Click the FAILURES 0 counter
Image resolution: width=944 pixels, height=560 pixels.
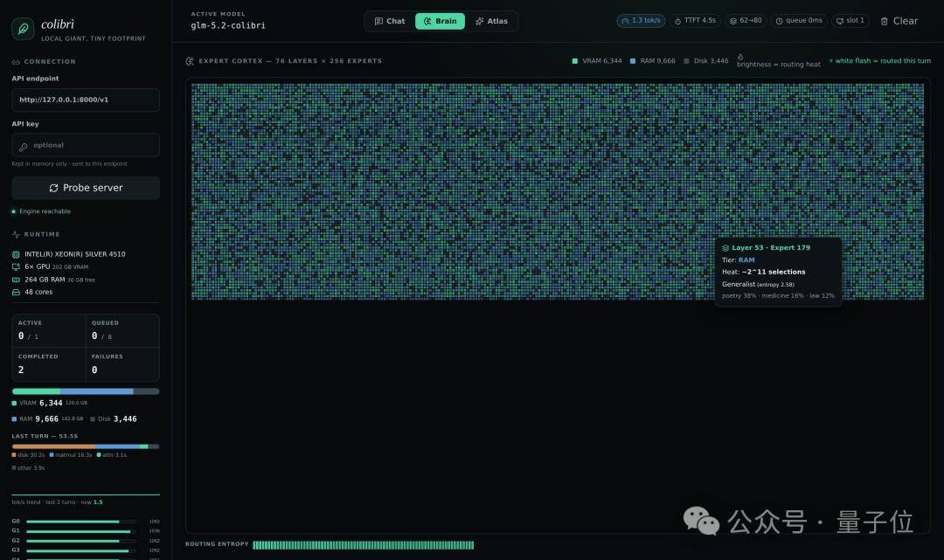tap(122, 364)
